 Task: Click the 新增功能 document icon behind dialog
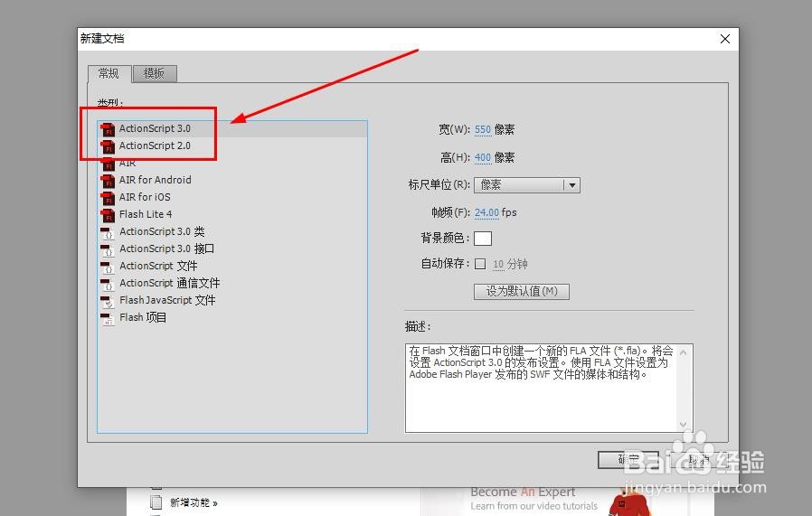click(x=156, y=502)
